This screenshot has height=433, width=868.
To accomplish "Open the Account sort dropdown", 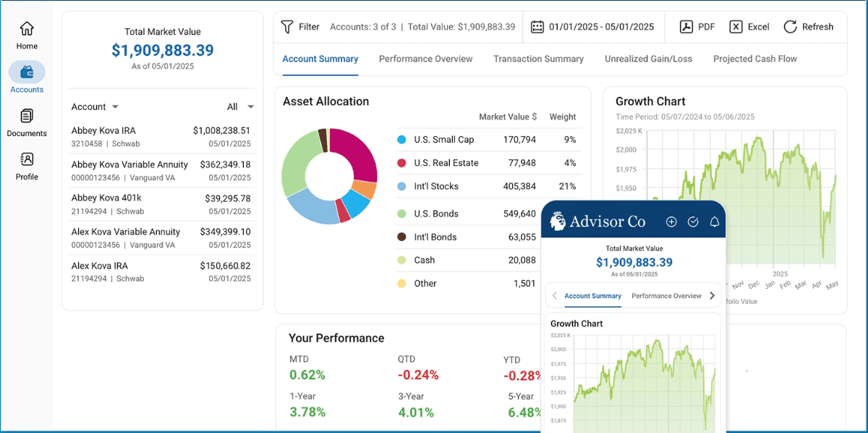I will click(95, 106).
